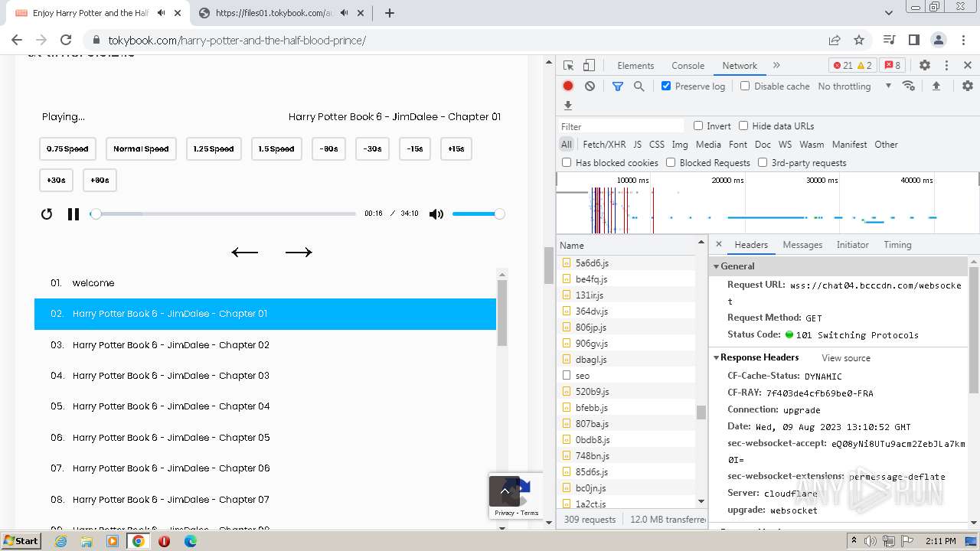The image size is (980, 551).
Task: Close the request details pane
Action: (x=718, y=245)
